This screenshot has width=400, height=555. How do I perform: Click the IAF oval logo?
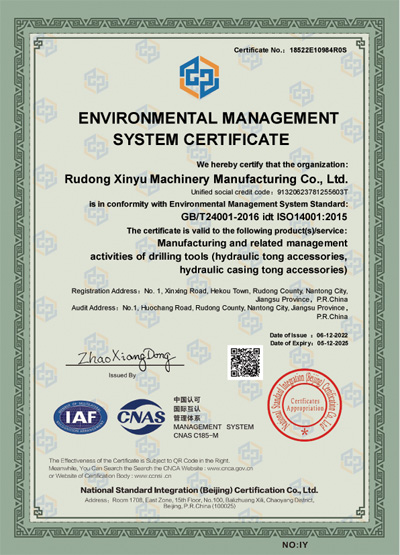click(80, 417)
